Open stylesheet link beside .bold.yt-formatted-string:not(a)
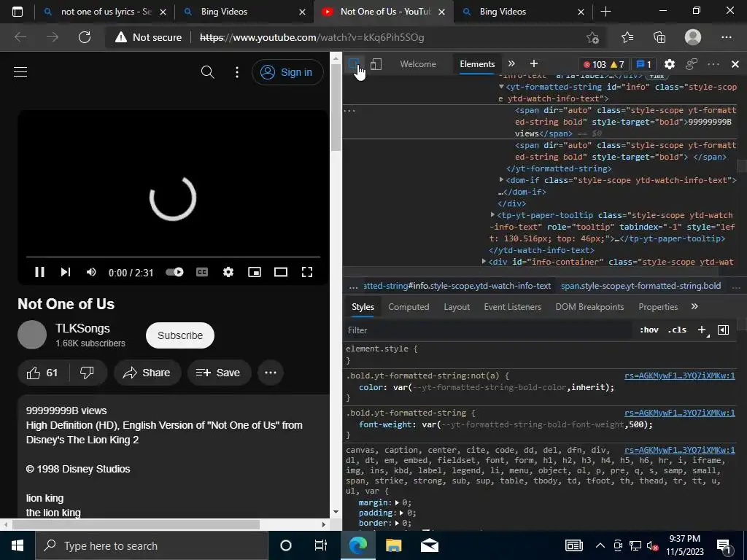Image resolution: width=747 pixels, height=560 pixels. pos(680,376)
